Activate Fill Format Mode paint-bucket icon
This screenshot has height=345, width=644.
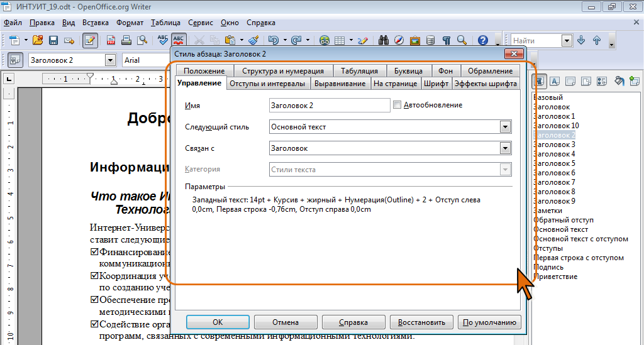(x=619, y=81)
